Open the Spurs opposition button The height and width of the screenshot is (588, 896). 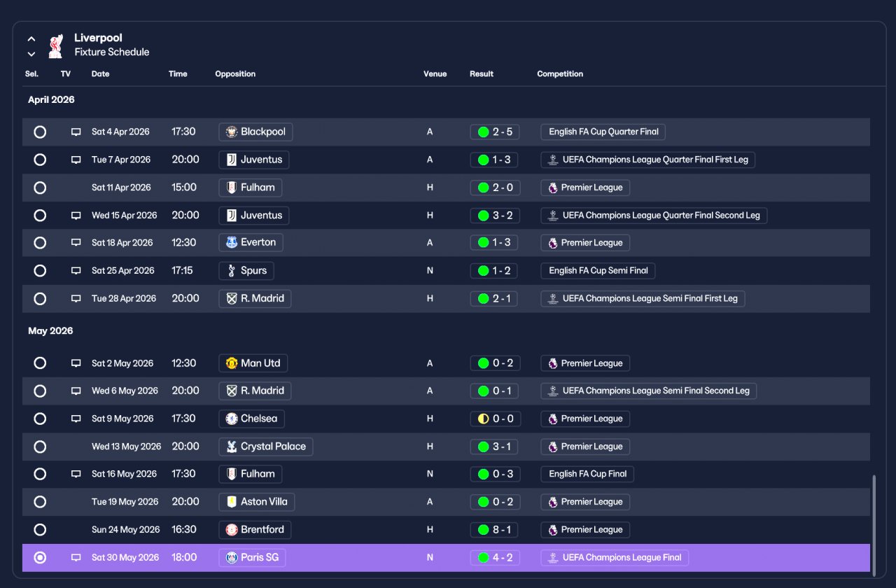pos(246,271)
